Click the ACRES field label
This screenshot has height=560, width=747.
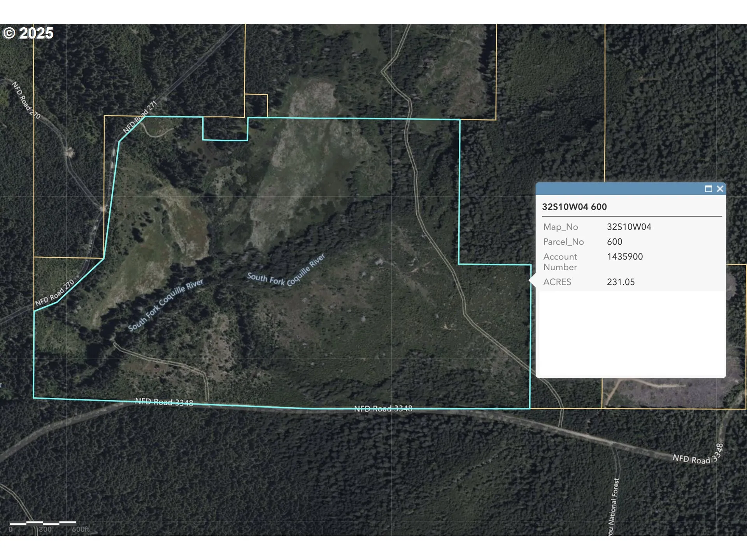[557, 282]
